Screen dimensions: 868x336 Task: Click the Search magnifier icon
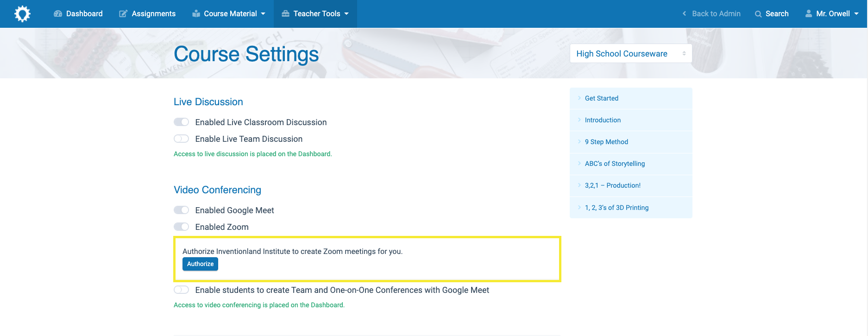pos(758,14)
